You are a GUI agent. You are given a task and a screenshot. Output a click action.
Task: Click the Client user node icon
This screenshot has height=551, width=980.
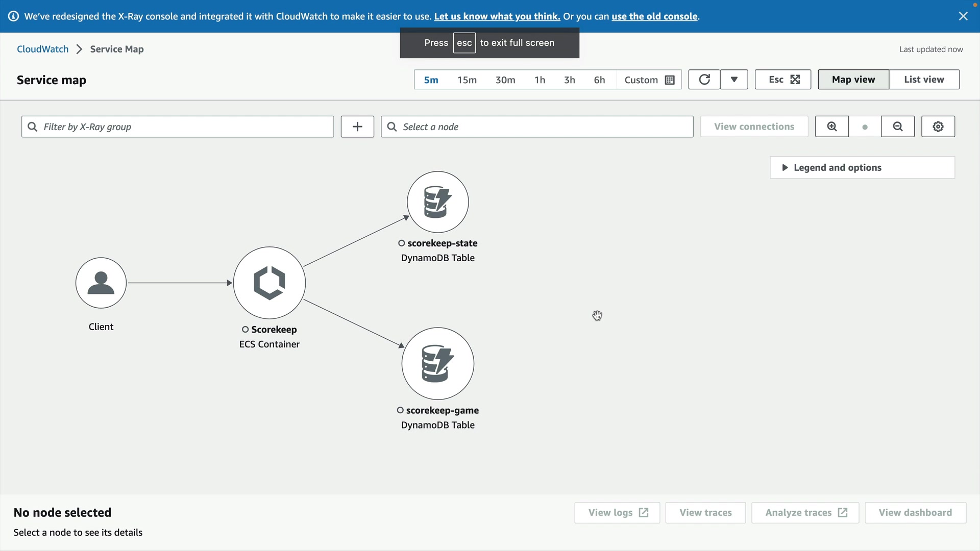(101, 283)
